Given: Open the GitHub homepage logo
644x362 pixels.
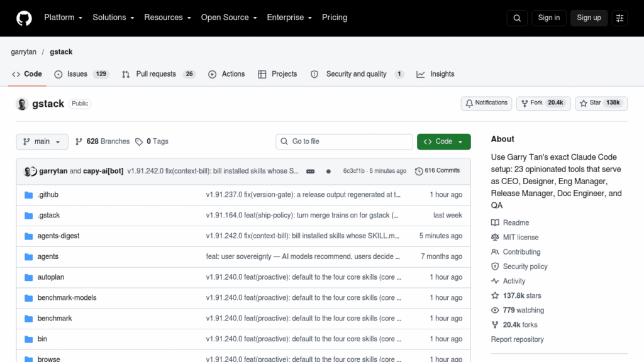Looking at the screenshot, I should [x=24, y=18].
